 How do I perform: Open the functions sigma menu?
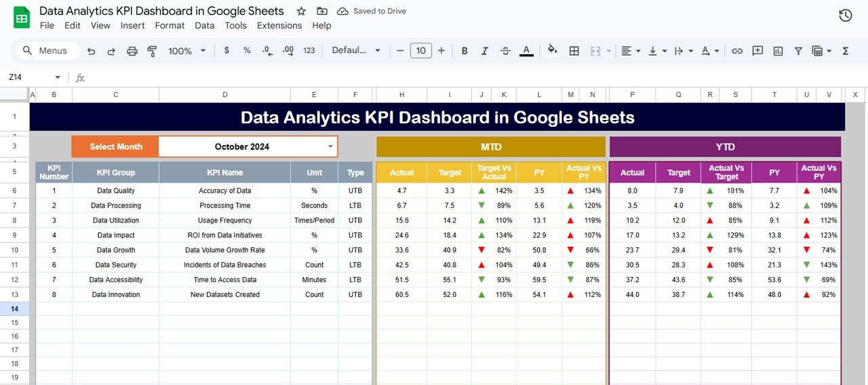pyautogui.click(x=846, y=51)
